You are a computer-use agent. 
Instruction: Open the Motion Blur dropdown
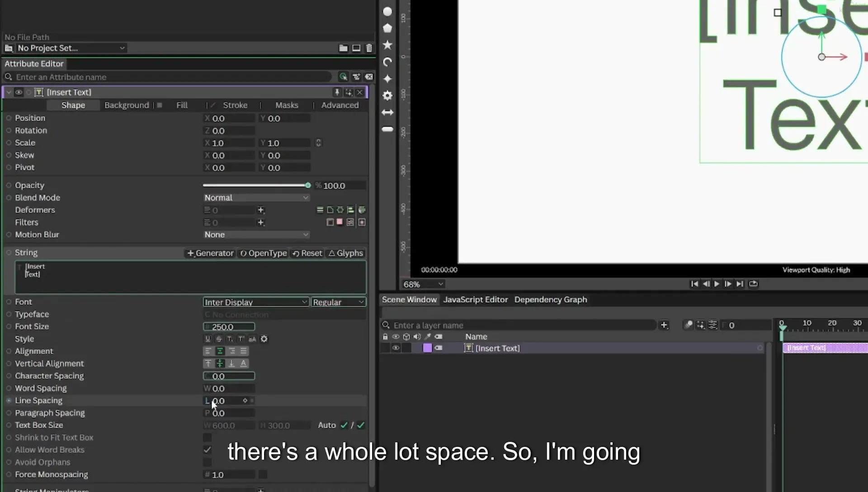[x=256, y=235]
